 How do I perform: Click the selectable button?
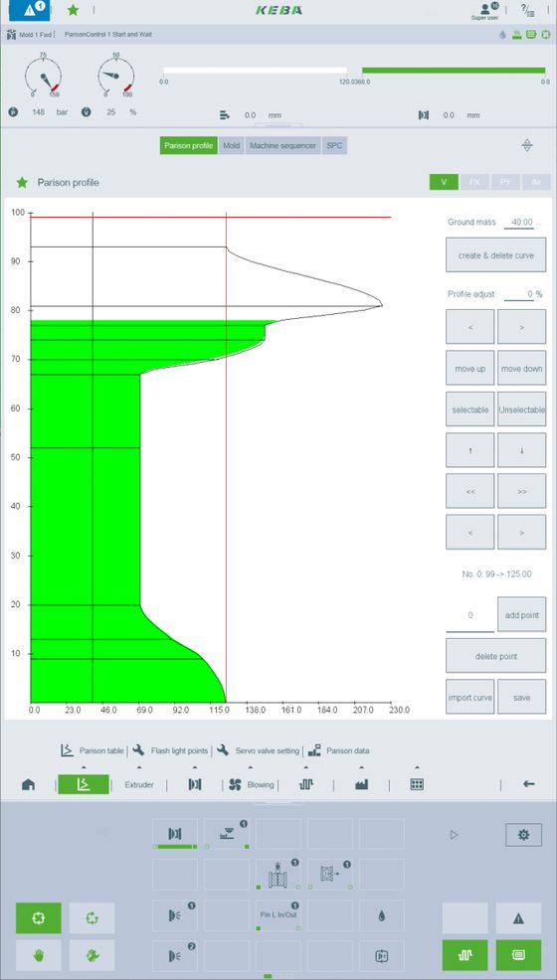470,409
